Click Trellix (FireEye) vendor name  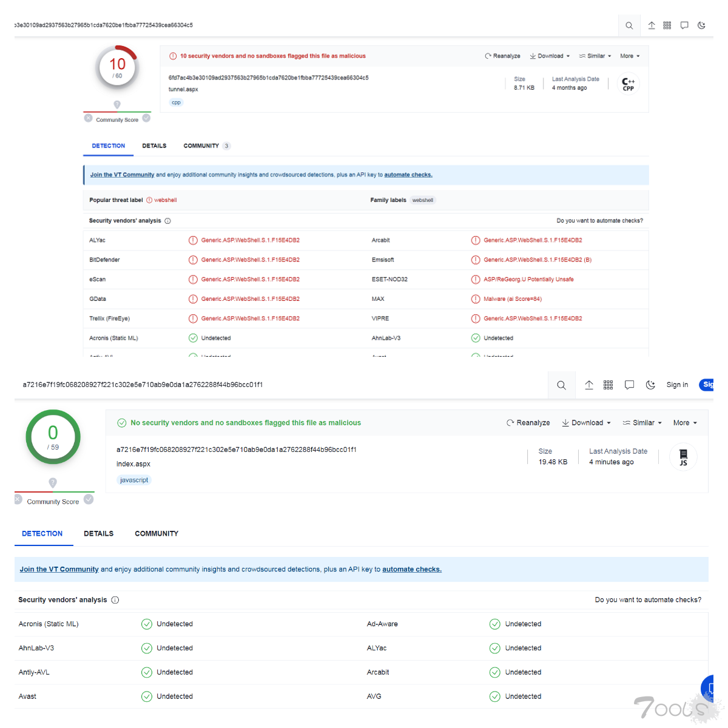point(109,318)
